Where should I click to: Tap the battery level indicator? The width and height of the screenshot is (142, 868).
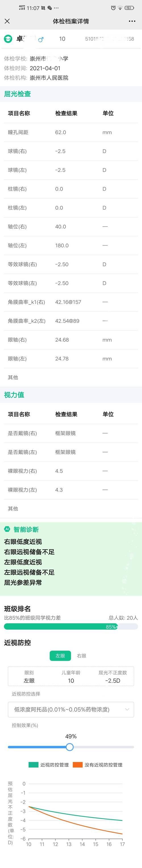coord(129,8)
